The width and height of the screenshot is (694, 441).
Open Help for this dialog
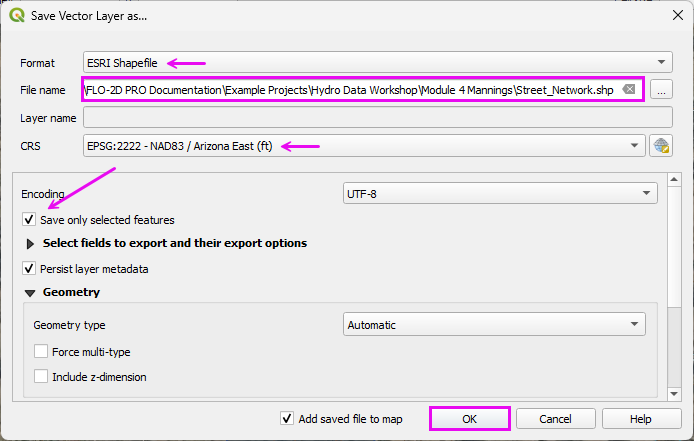coord(641,419)
